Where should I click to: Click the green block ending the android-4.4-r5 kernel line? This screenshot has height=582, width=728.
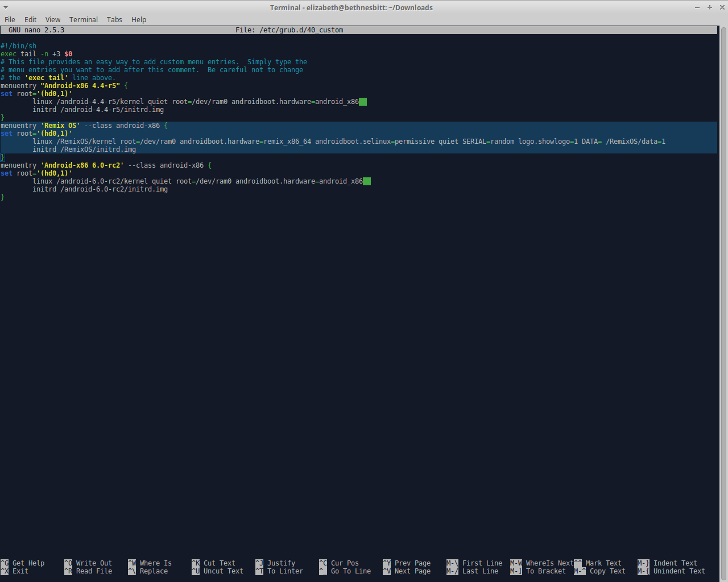tap(363, 102)
